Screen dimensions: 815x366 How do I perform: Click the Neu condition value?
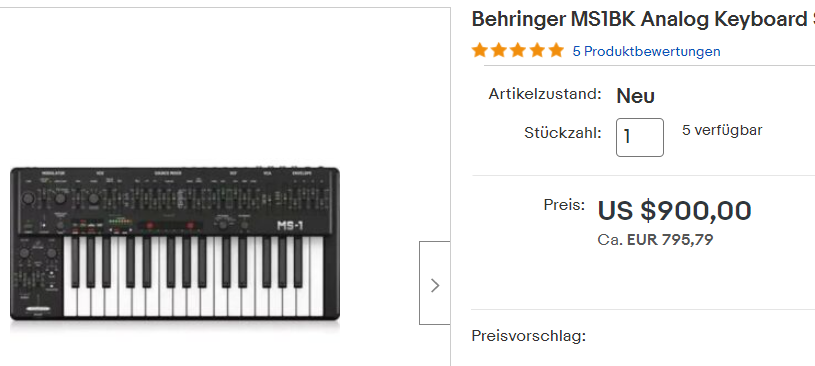635,96
